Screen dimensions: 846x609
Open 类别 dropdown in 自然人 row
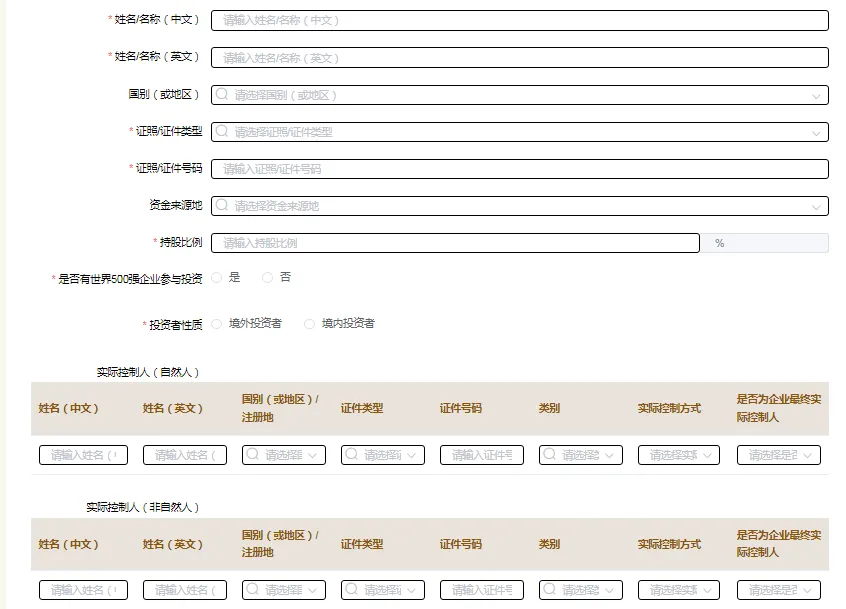pyautogui.click(x=581, y=455)
